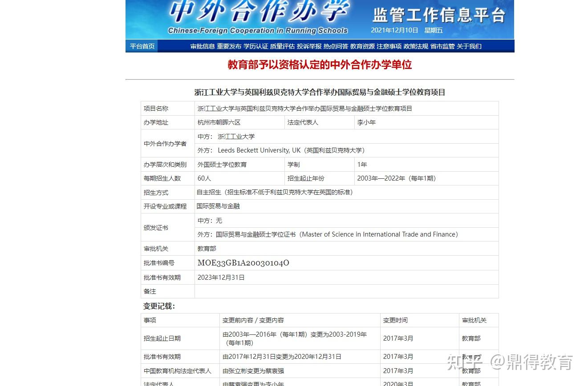588x386 pixels.
Task: Click the red heading 教育部予以资格认定的中外合作办学单位
Action: [x=320, y=65]
